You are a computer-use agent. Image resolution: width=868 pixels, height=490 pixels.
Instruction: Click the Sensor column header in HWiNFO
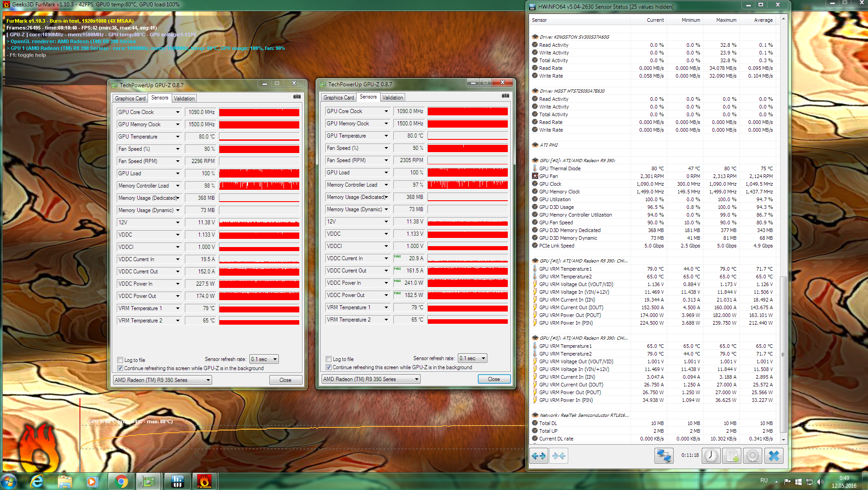580,20
